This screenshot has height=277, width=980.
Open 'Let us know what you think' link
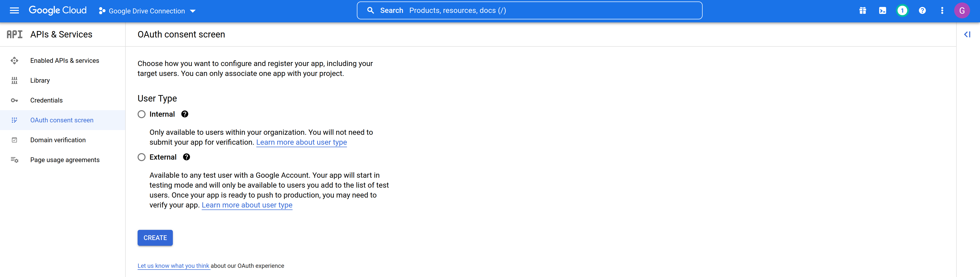click(x=173, y=266)
